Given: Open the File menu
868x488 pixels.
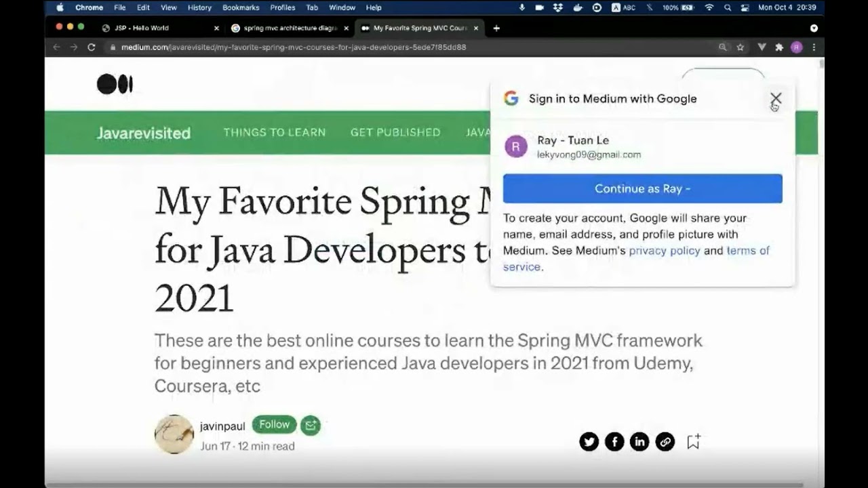Looking at the screenshot, I should click(120, 7).
